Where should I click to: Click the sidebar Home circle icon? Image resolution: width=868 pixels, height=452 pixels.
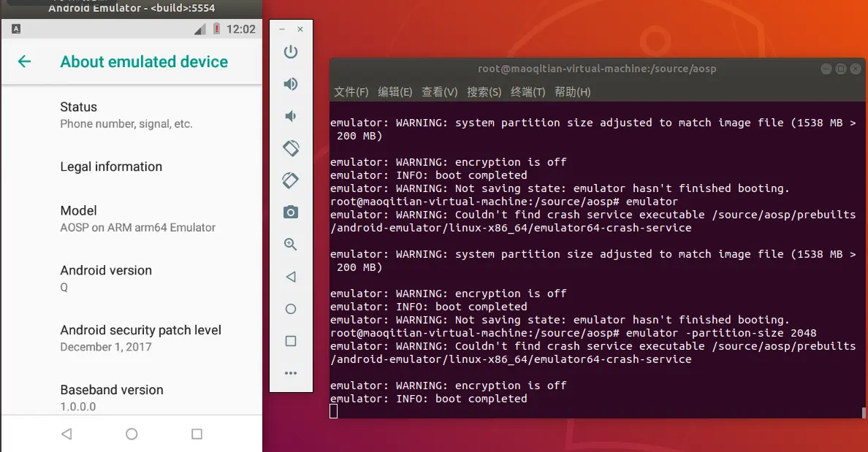(291, 309)
